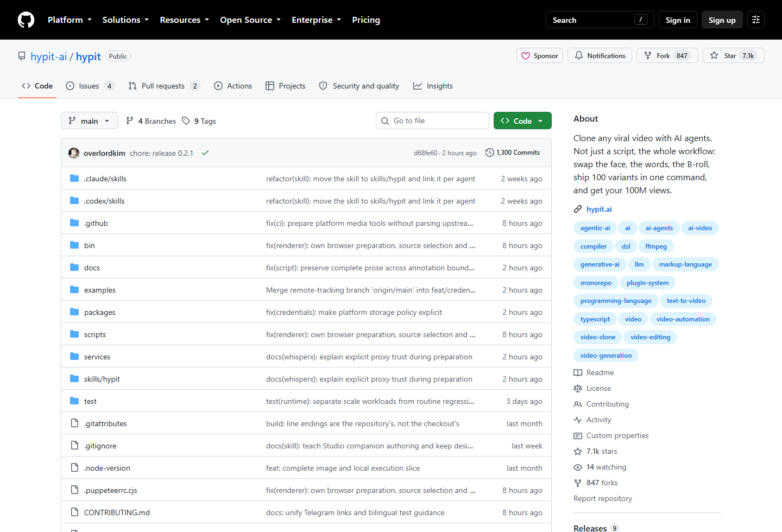Click the book icon beside Readme
The image size is (782, 532).
tap(578, 372)
